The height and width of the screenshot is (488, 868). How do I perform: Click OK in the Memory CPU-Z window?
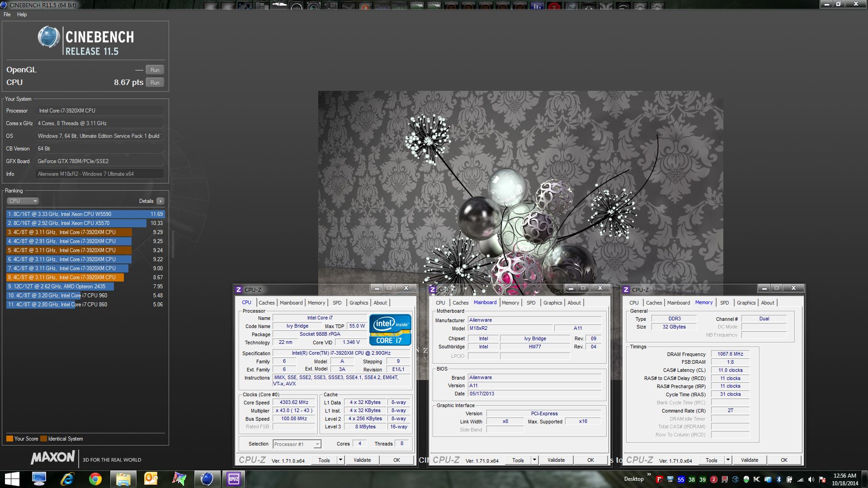[784, 460]
